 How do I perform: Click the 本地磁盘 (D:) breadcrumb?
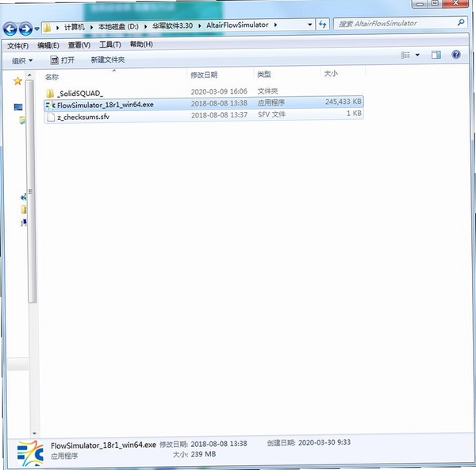[118, 26]
